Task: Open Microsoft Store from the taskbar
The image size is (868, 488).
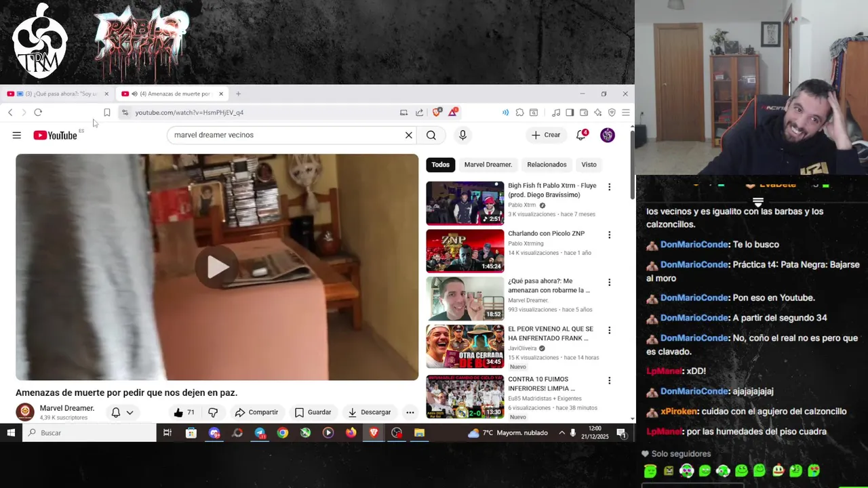Action: point(191,432)
